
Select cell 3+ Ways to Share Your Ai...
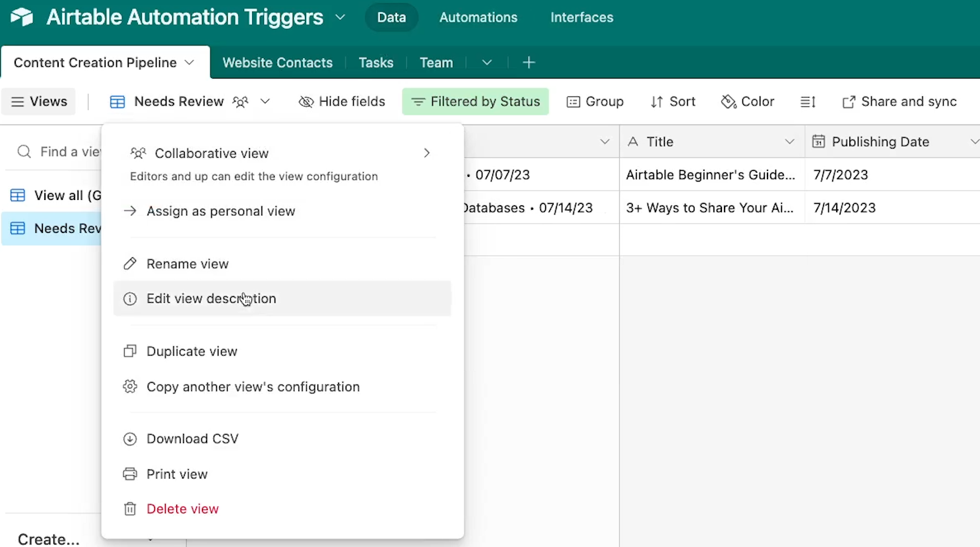click(712, 208)
